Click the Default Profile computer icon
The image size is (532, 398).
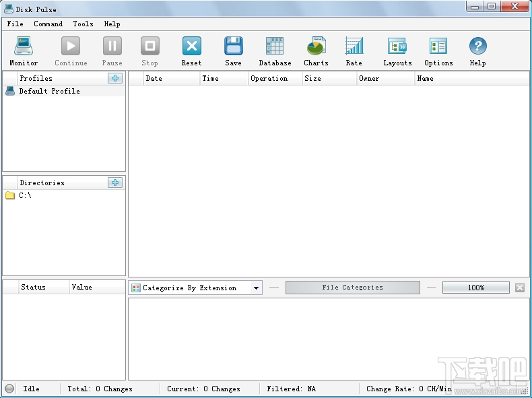(10, 91)
